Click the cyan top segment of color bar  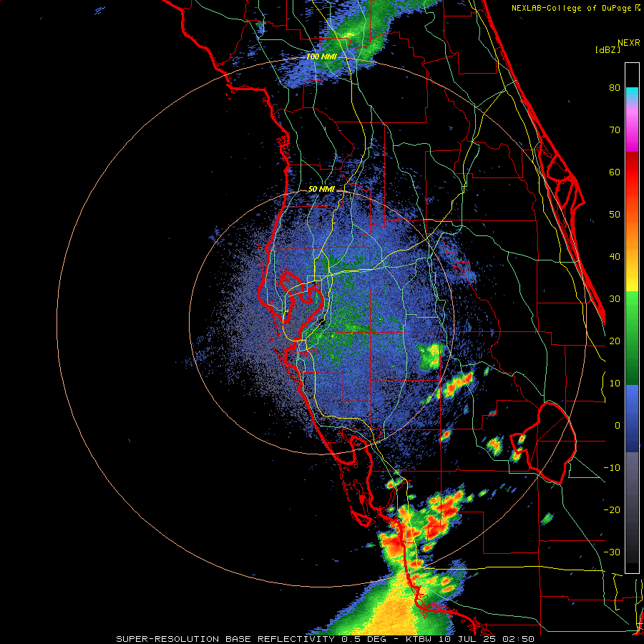click(x=632, y=94)
